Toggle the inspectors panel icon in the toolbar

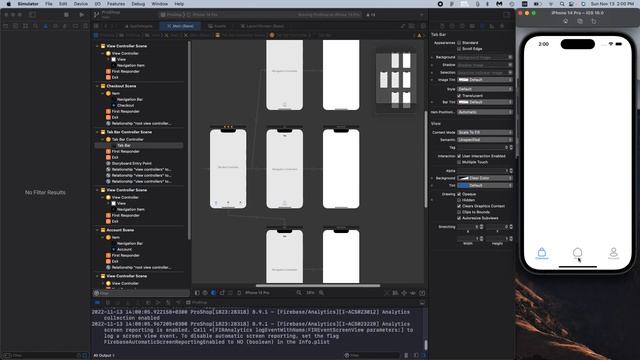(507, 15)
